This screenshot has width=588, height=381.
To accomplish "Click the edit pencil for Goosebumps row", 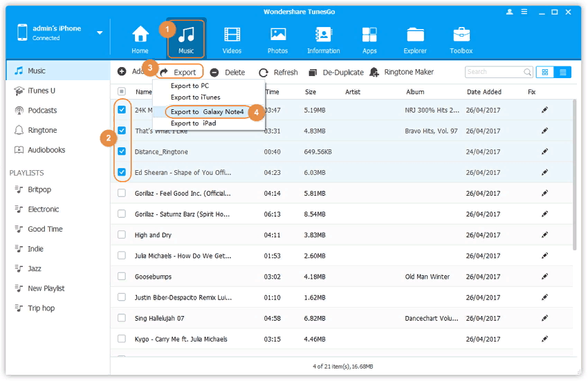I will [x=544, y=277].
